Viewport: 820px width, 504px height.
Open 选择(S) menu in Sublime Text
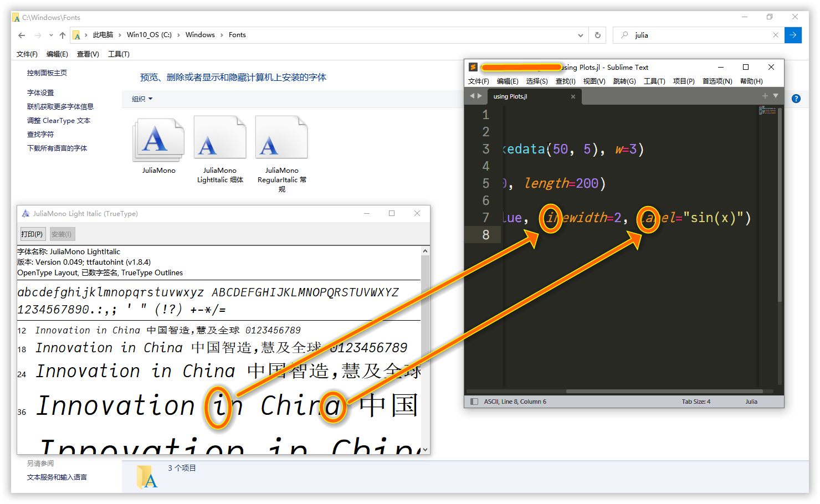click(x=537, y=81)
